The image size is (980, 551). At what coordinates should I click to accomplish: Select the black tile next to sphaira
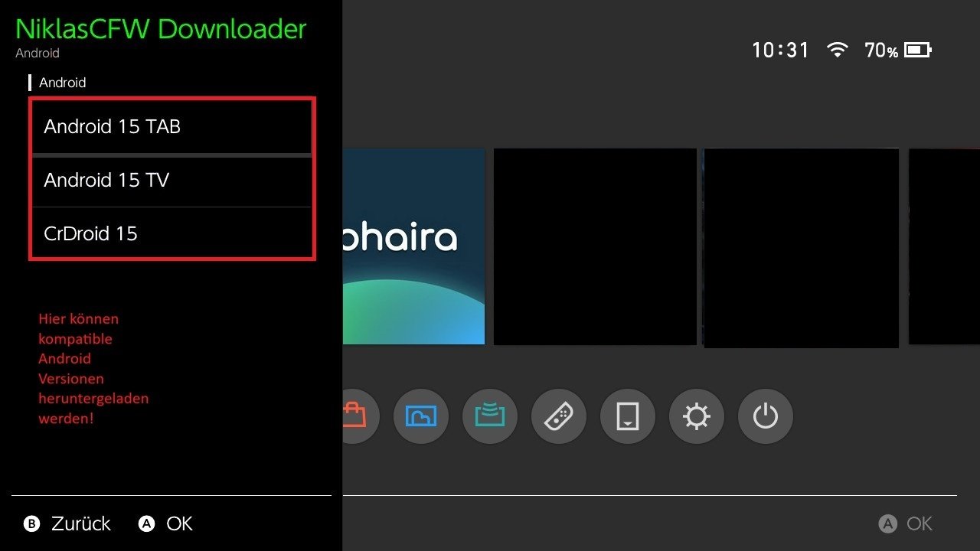595,246
